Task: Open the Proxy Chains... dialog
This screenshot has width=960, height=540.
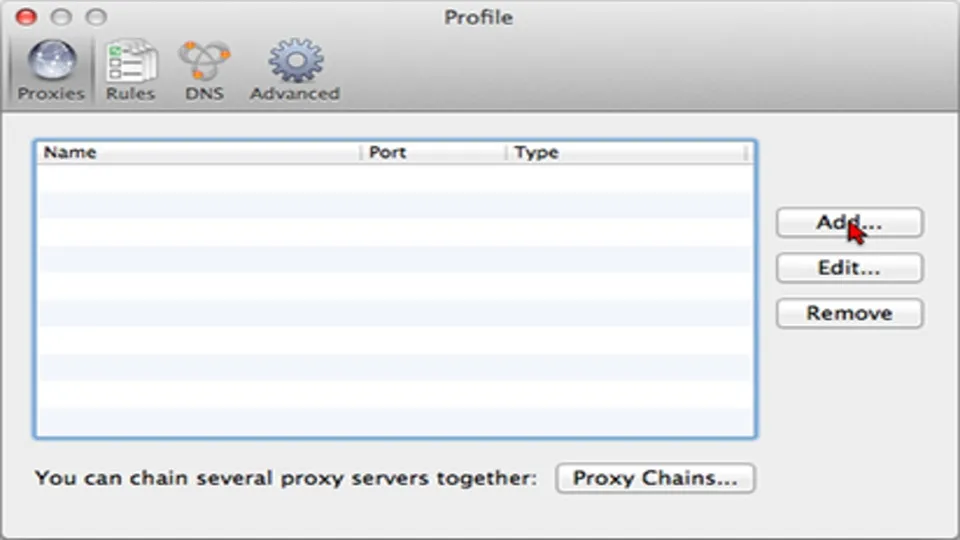Action: pyautogui.click(x=655, y=478)
